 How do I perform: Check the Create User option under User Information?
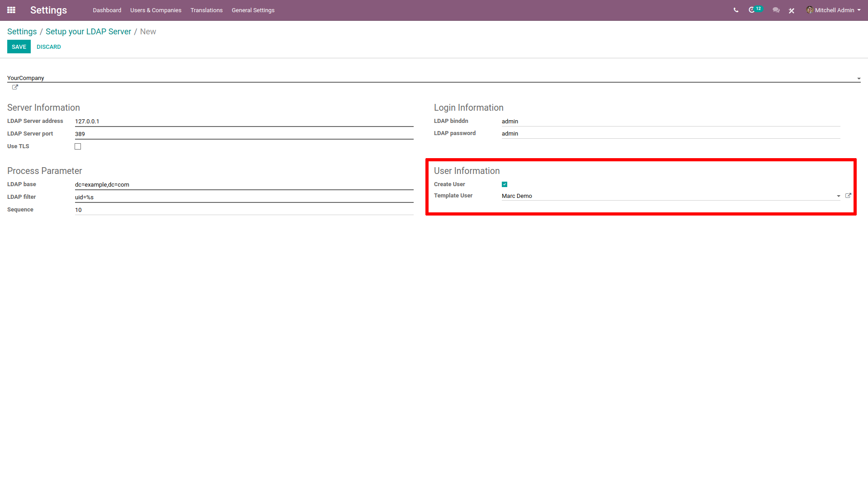coord(505,184)
